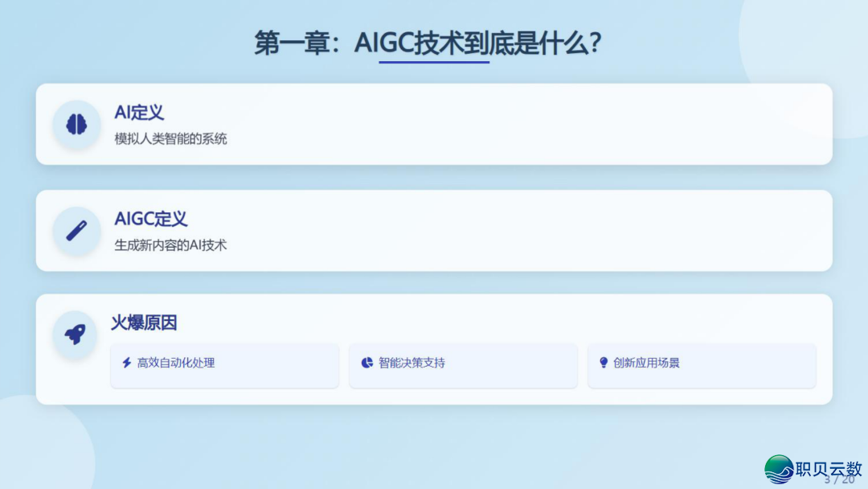Screen dimensions: 868x489
Task: Select the 创新应用场景 card
Action: [x=702, y=365]
